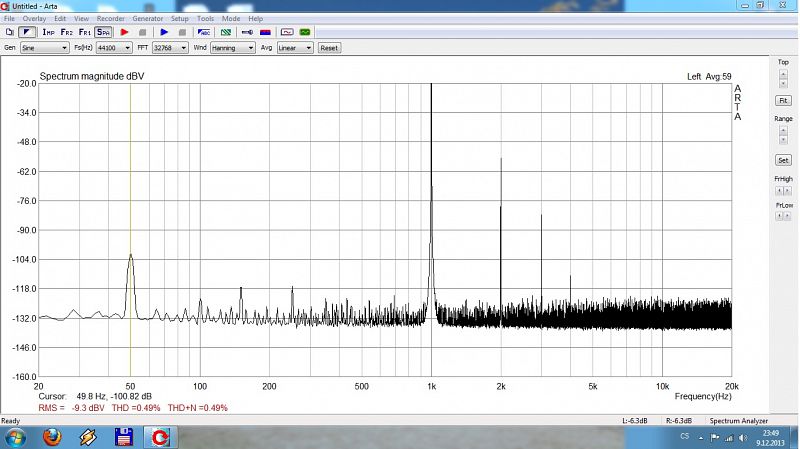Open the floppy disk taskbar app
This screenshot has width=800, height=449.
(124, 438)
